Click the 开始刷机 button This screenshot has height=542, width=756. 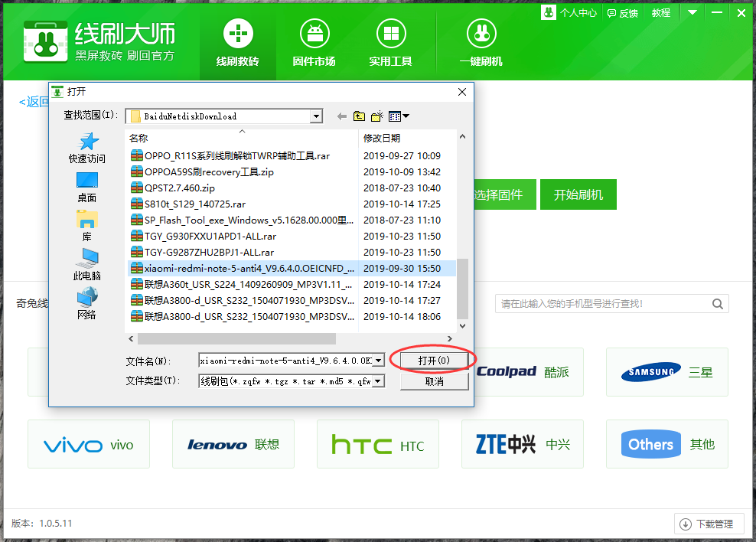tap(578, 194)
